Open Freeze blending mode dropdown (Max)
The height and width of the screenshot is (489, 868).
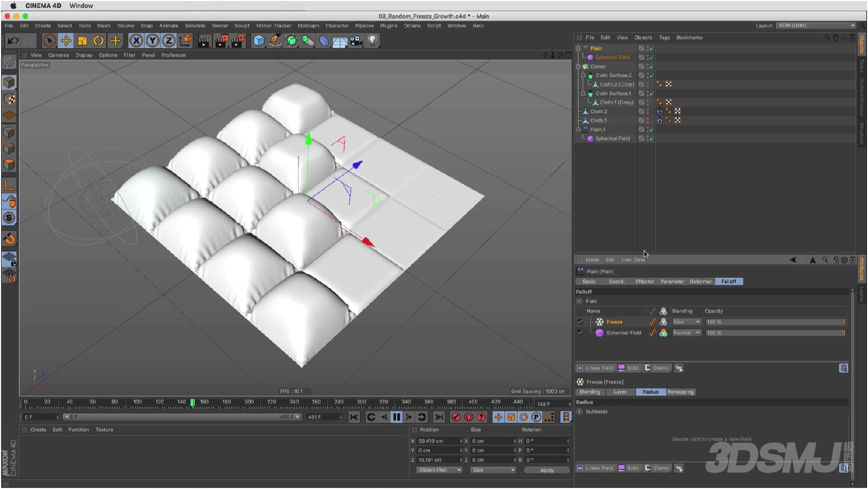click(x=686, y=322)
